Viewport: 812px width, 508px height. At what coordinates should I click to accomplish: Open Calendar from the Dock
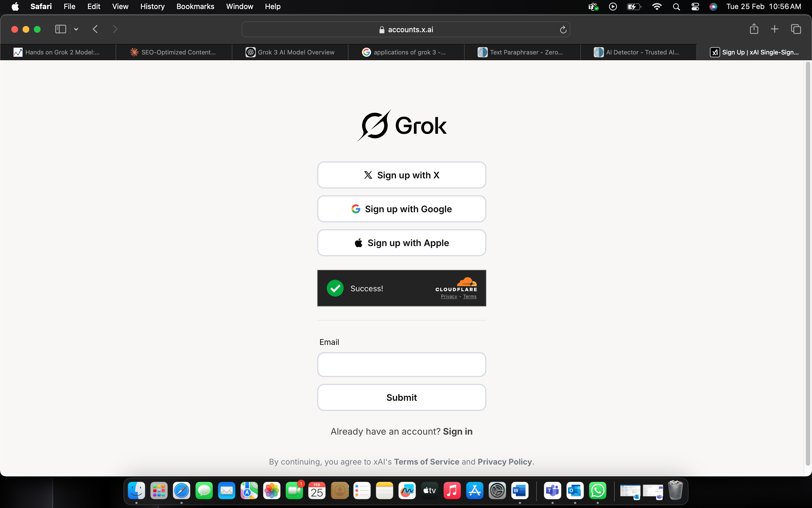point(317,491)
